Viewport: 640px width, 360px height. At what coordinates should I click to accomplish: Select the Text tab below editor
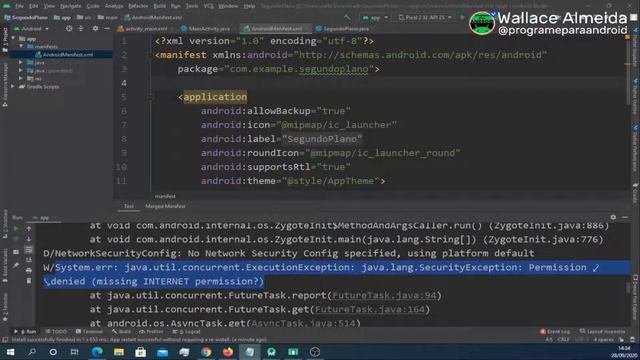click(129, 207)
